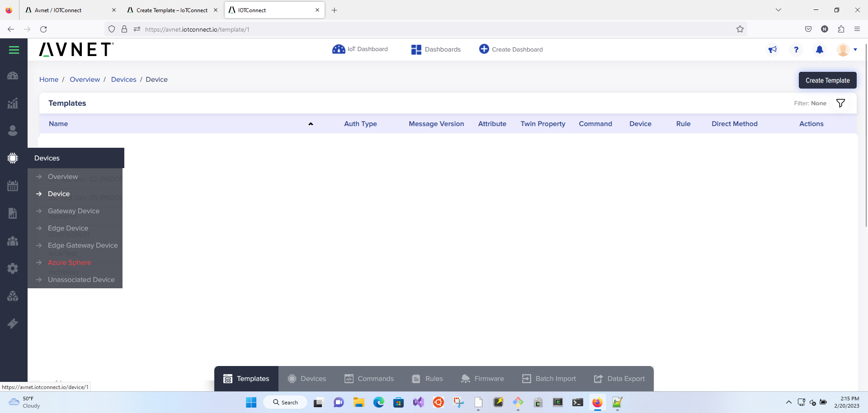This screenshot has width=868, height=413.
Task: Switch to the Rules bottom tab
Action: pyautogui.click(x=428, y=379)
